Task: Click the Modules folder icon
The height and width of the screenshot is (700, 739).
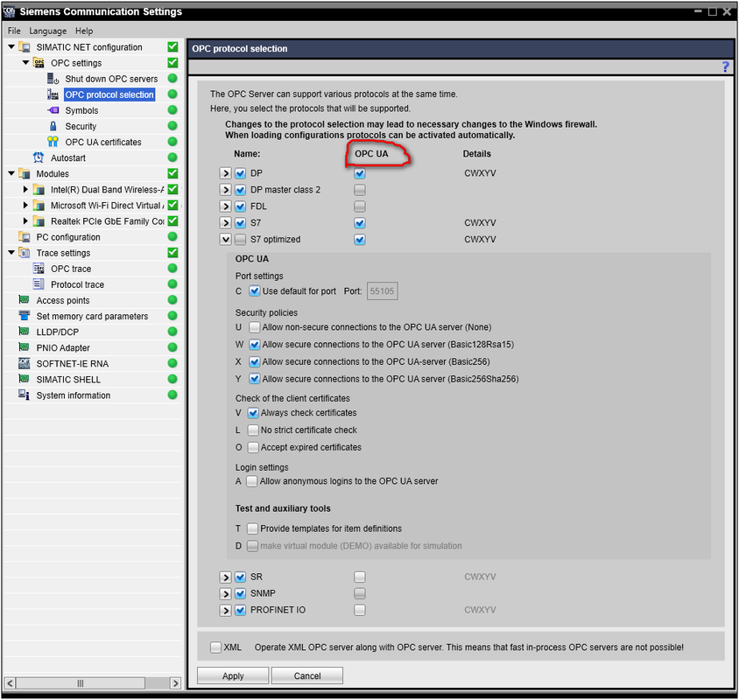Action: coord(24,174)
